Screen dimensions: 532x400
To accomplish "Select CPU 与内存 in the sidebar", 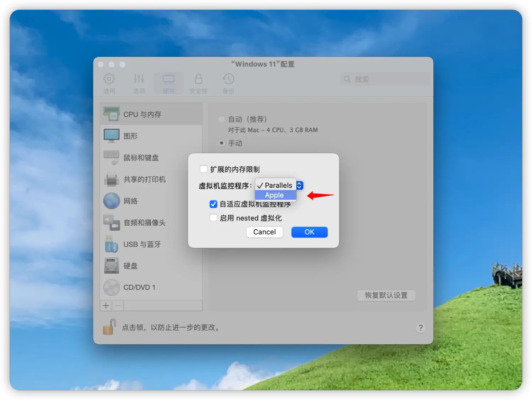I will (x=151, y=114).
